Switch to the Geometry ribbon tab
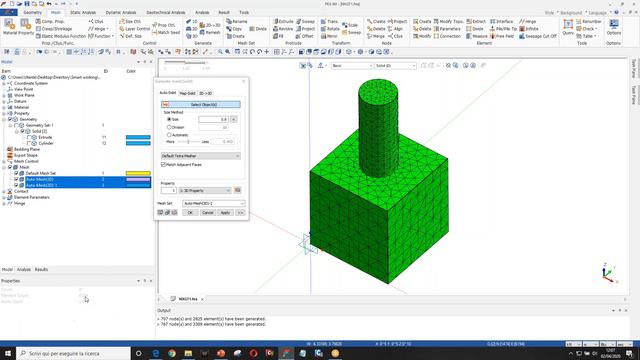Image resolution: width=640 pixels, height=360 pixels. 32,13
